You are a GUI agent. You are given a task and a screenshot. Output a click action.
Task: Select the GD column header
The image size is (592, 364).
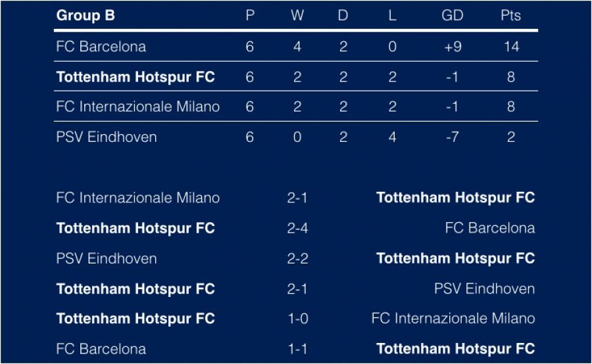click(x=453, y=16)
